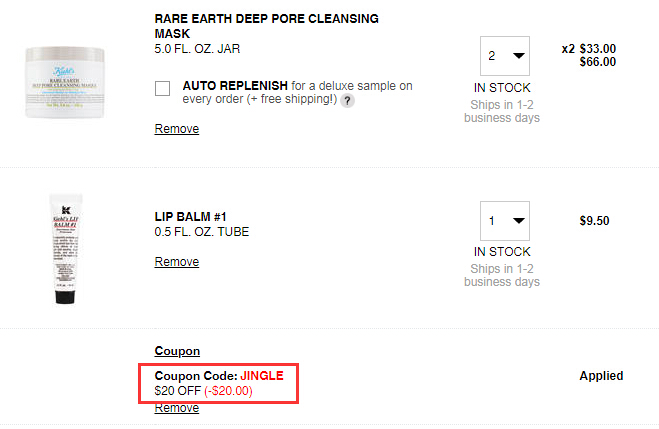Remove the JINGLE coupon
This screenshot has height=429, width=659.
coord(177,408)
